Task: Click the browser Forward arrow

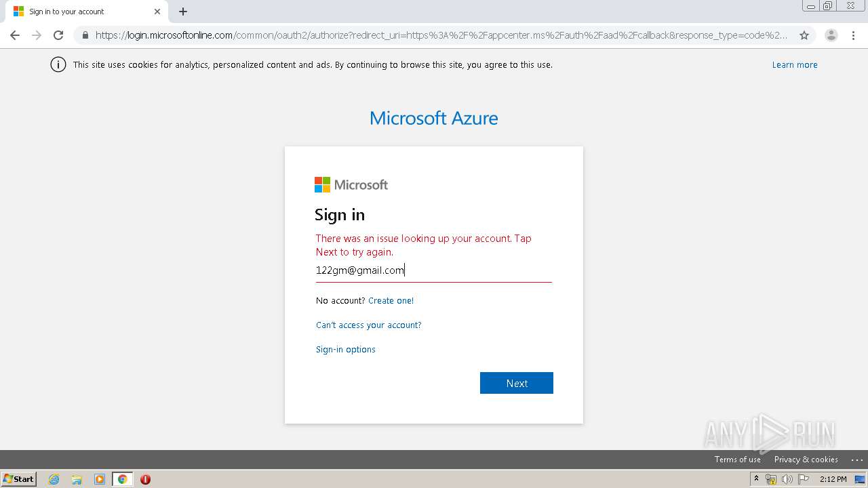Action: tap(37, 35)
